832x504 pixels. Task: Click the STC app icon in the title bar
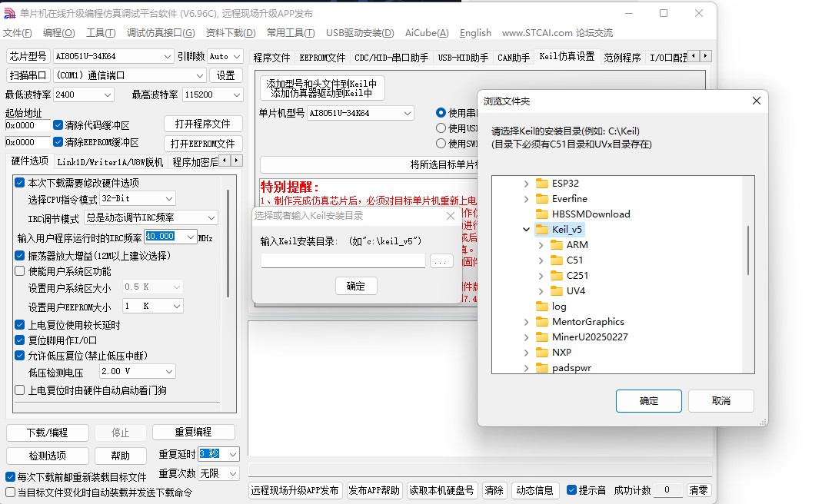click(11, 12)
